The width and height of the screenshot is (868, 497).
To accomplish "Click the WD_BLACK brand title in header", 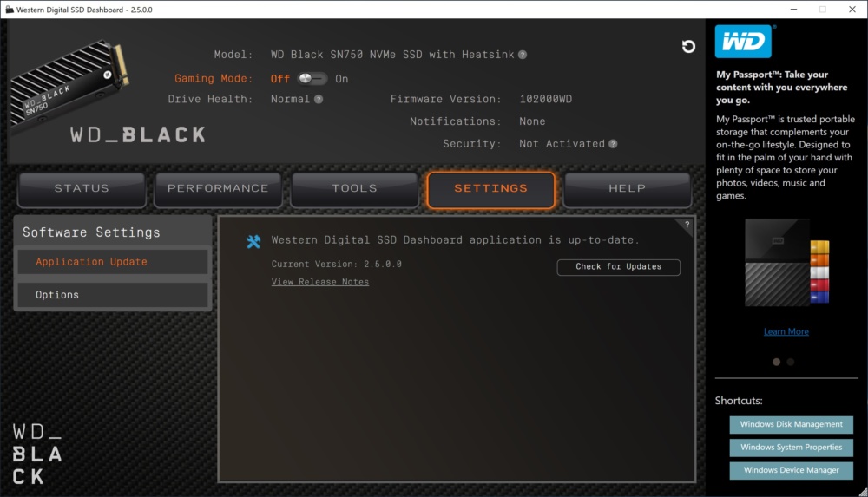I will click(138, 134).
